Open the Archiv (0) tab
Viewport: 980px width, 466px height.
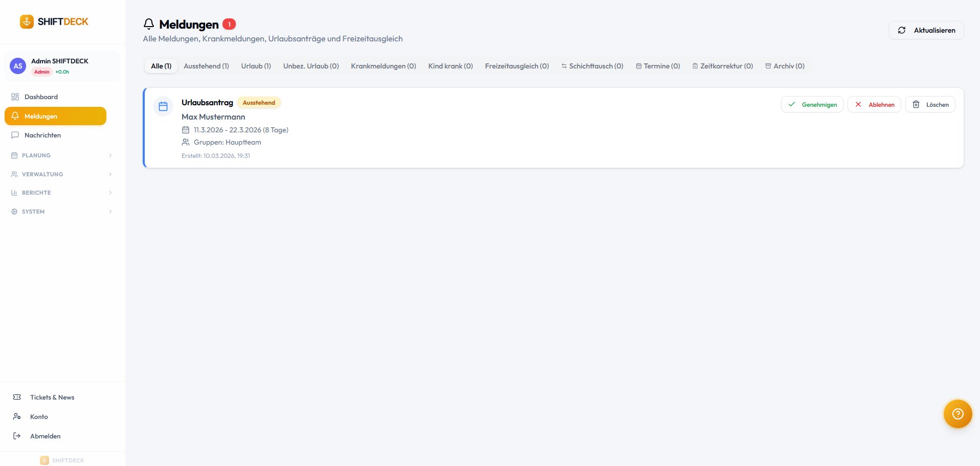(x=785, y=66)
